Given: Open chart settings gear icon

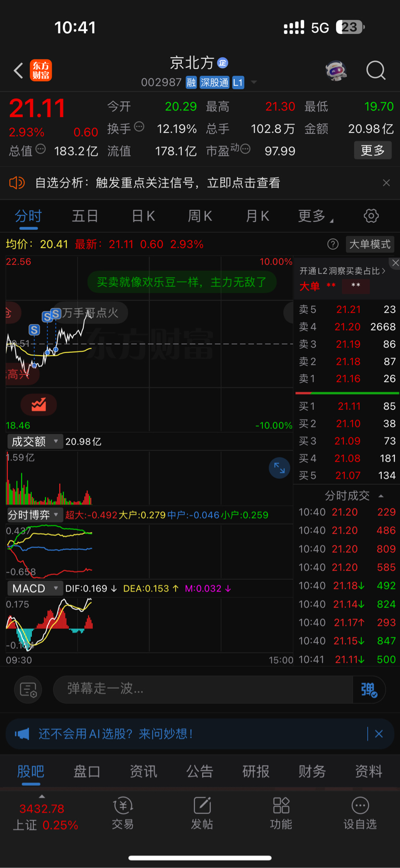Looking at the screenshot, I should coord(371,216).
